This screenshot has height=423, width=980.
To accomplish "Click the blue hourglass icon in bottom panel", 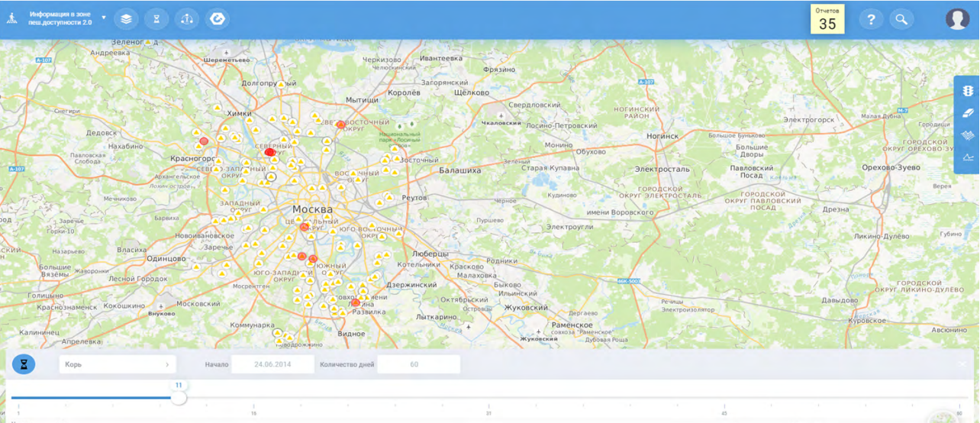I will 24,364.
